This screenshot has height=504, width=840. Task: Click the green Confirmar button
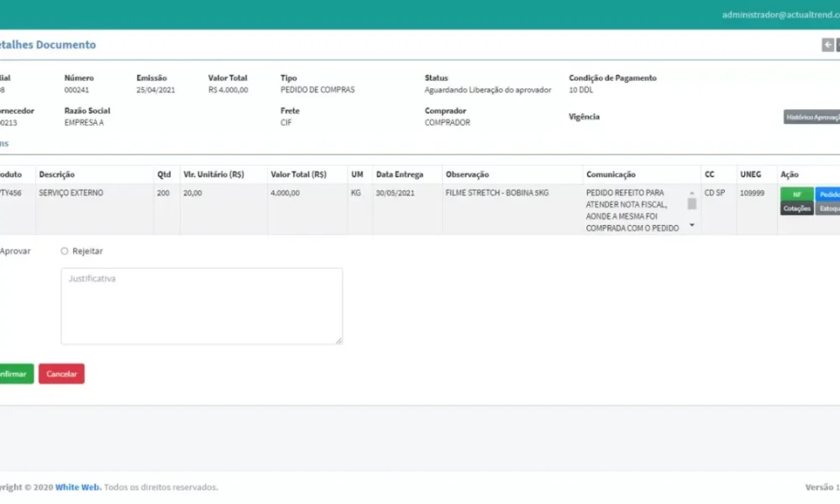(15, 374)
